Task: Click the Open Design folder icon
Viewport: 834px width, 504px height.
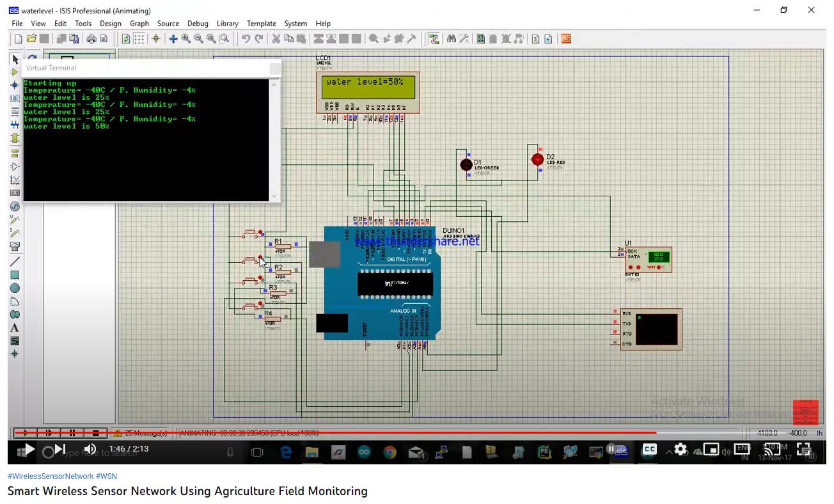Action: click(31, 39)
